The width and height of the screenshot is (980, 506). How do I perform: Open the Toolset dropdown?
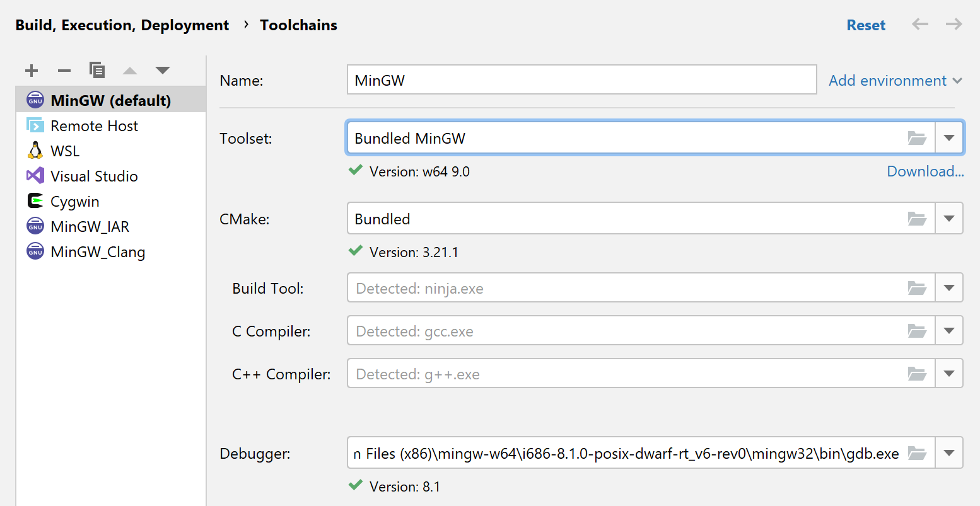949,137
